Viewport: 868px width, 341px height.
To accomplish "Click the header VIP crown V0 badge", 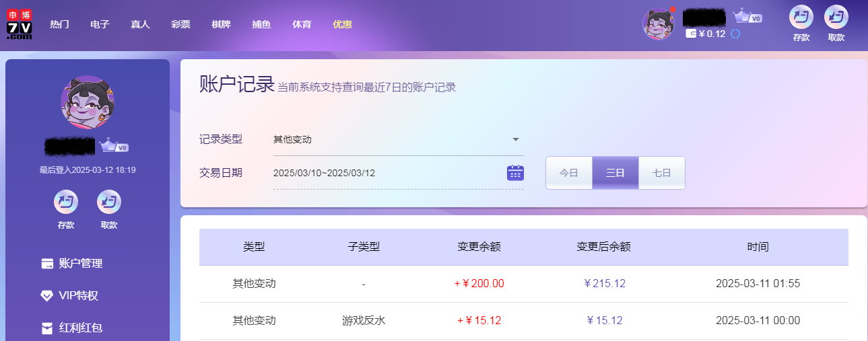I will tap(747, 16).
